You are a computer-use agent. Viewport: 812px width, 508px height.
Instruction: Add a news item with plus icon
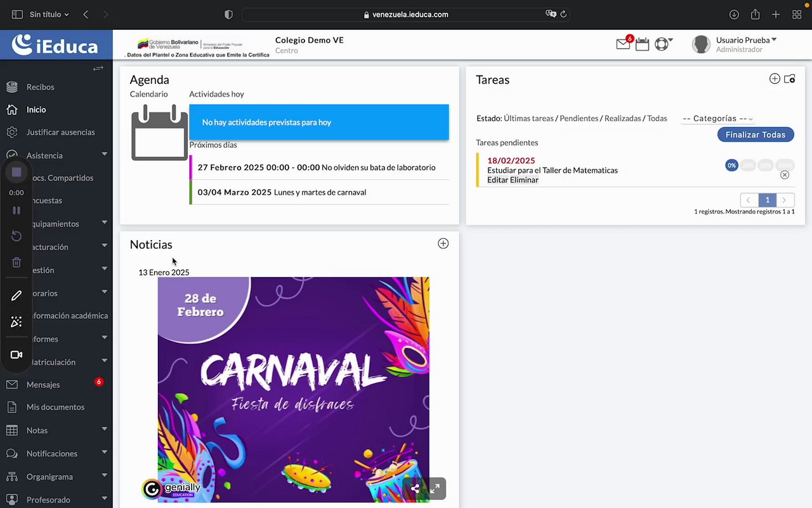(x=443, y=243)
